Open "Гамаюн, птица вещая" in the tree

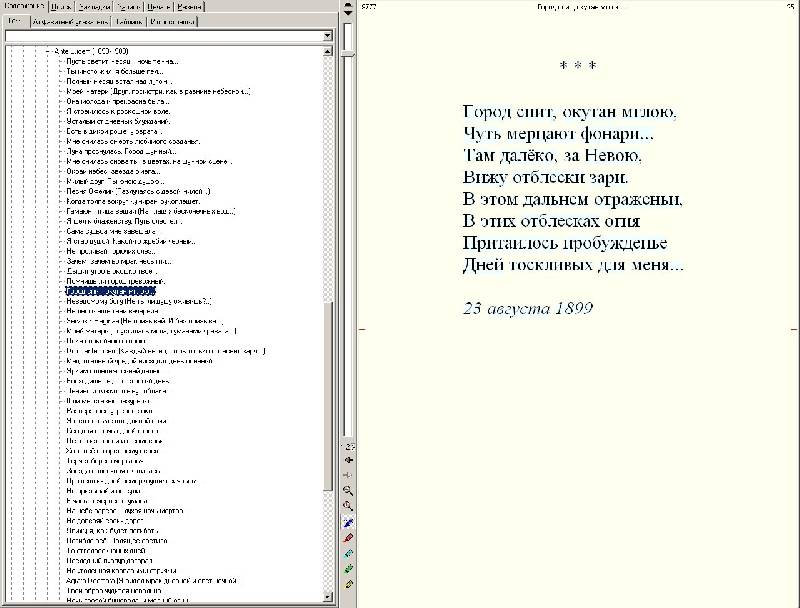point(151,211)
